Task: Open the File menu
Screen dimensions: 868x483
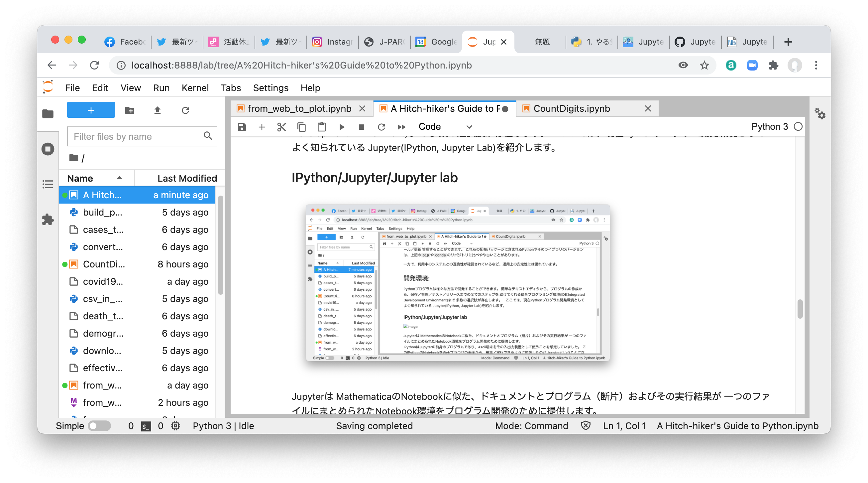Action: pos(72,88)
